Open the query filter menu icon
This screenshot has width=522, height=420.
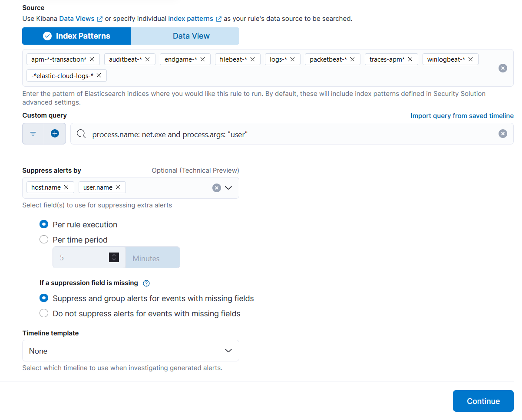coord(33,134)
